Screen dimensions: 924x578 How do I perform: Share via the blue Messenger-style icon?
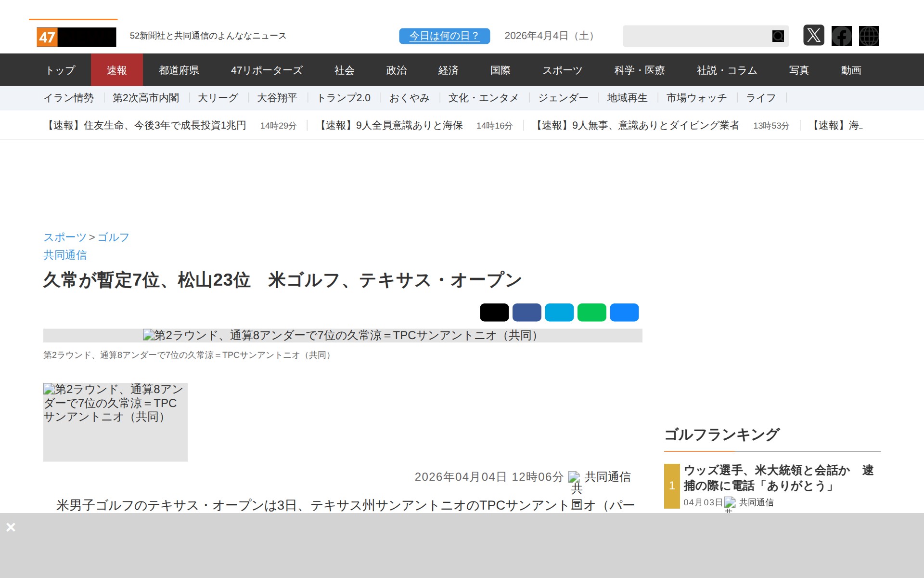click(624, 312)
